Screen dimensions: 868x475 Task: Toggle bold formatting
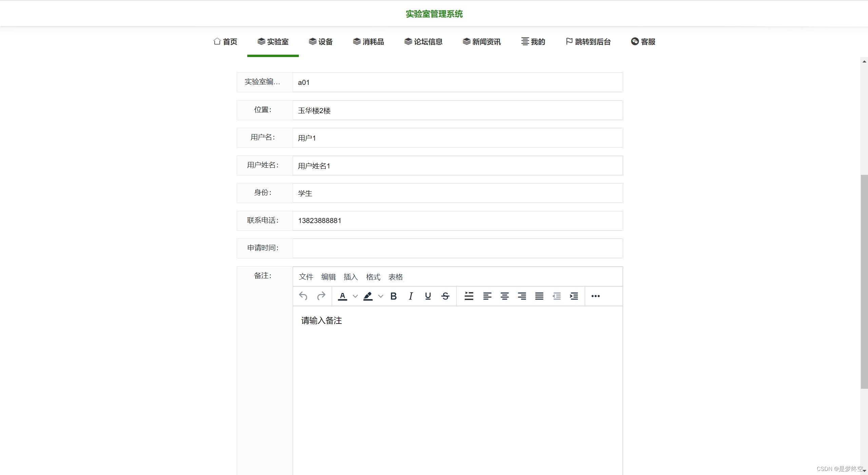393,296
